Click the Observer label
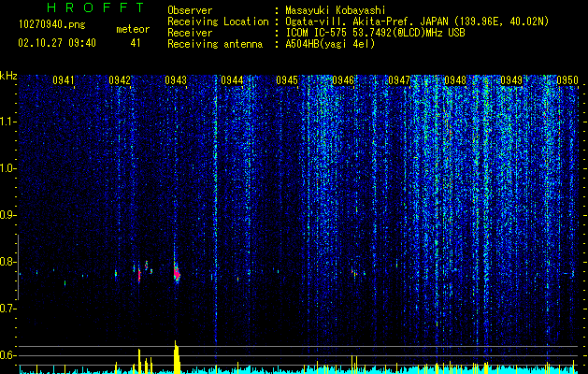The image size is (588, 374). [x=190, y=10]
